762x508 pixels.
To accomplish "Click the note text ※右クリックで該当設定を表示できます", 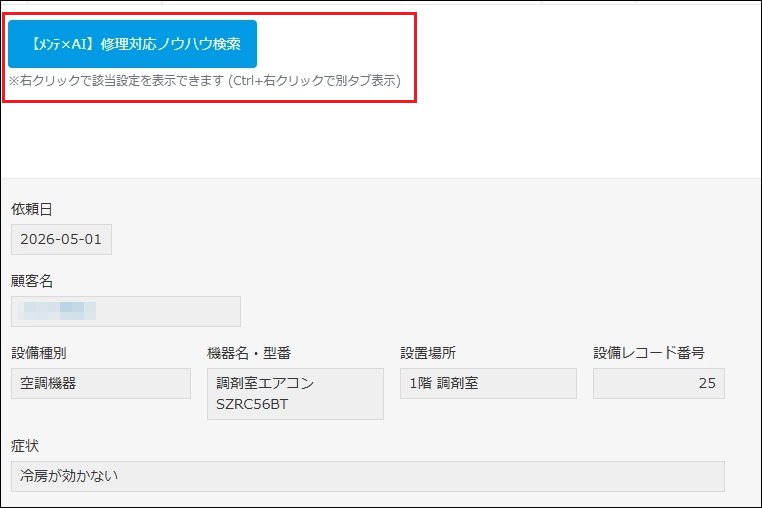I will pyautogui.click(x=116, y=81).
